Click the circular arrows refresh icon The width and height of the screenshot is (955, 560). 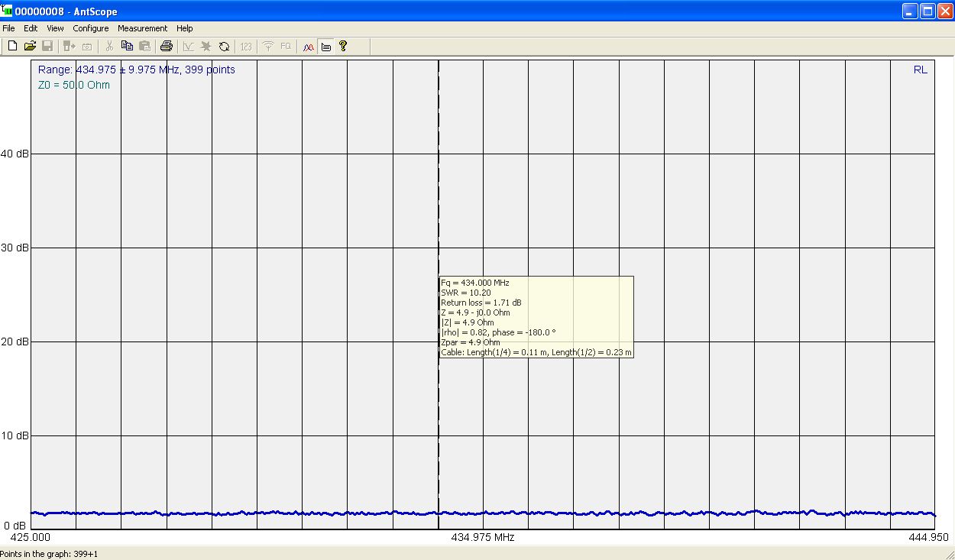pos(224,47)
